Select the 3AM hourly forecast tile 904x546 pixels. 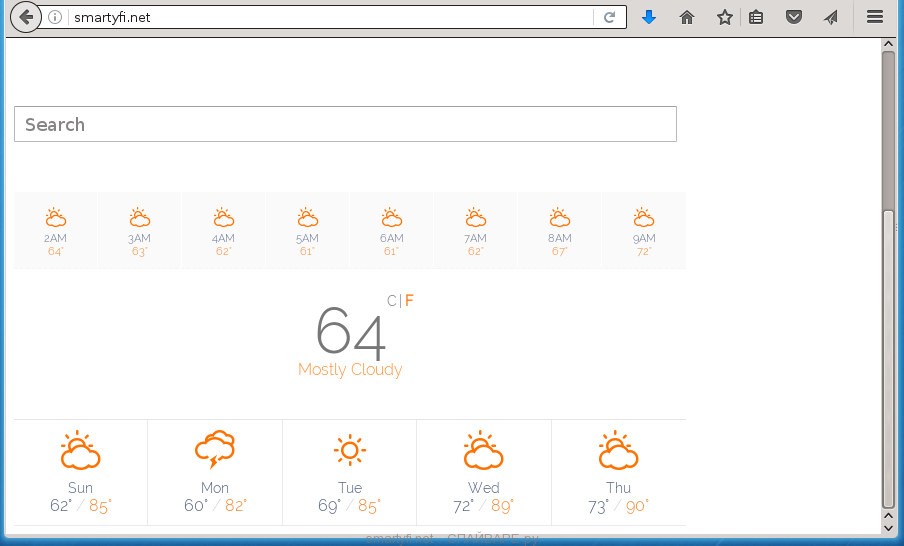point(140,231)
